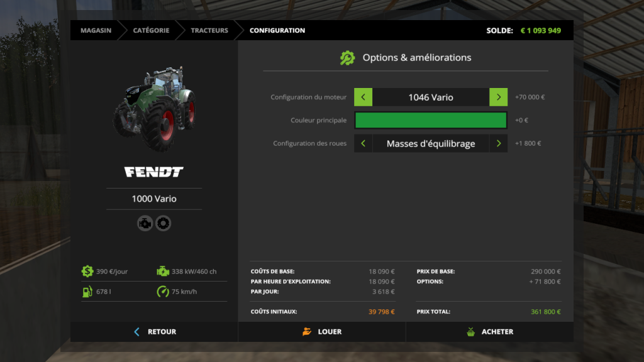
Task: Click the 1046 Vario engine value
Action: [x=431, y=97]
